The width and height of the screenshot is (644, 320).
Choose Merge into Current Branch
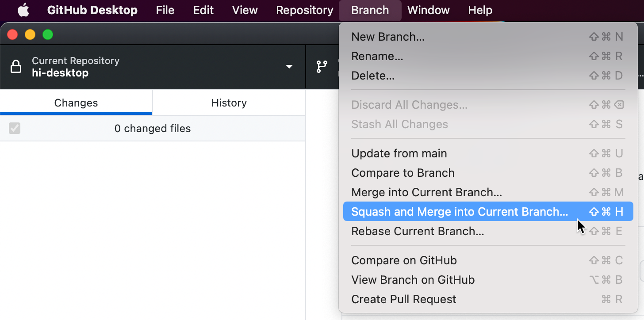click(426, 192)
